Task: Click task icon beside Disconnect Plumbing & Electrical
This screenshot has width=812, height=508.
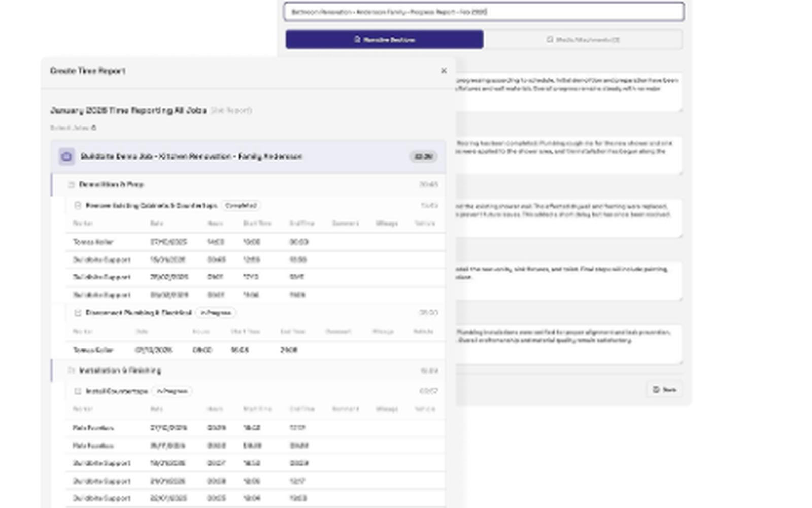Action: pos(78,313)
